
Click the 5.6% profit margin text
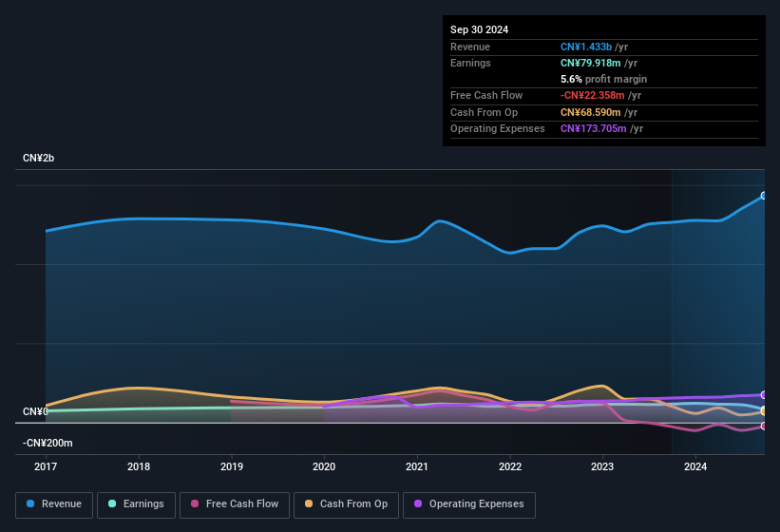(x=603, y=79)
